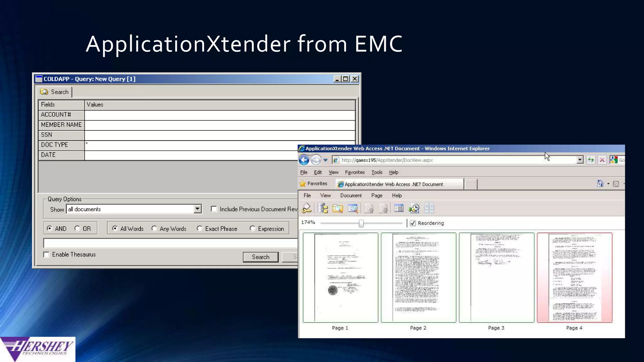The width and height of the screenshot is (644, 362).
Task: Click the Google search provider icon
Action: point(614,160)
